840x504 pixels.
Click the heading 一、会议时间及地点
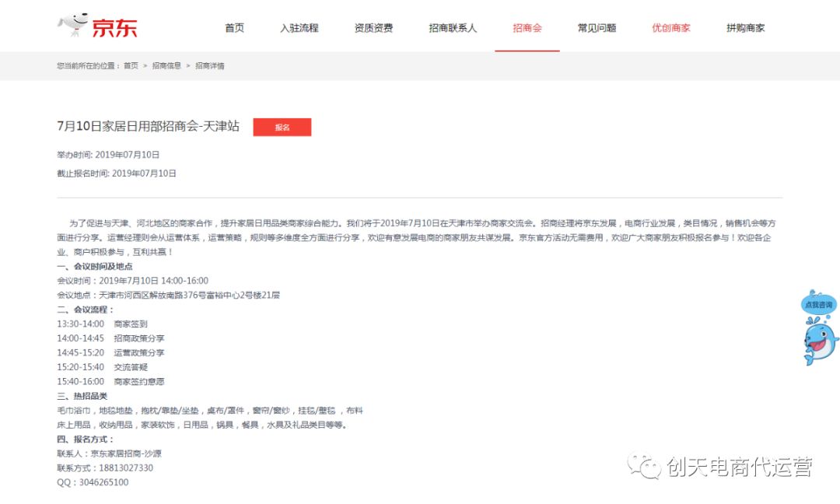(x=95, y=266)
